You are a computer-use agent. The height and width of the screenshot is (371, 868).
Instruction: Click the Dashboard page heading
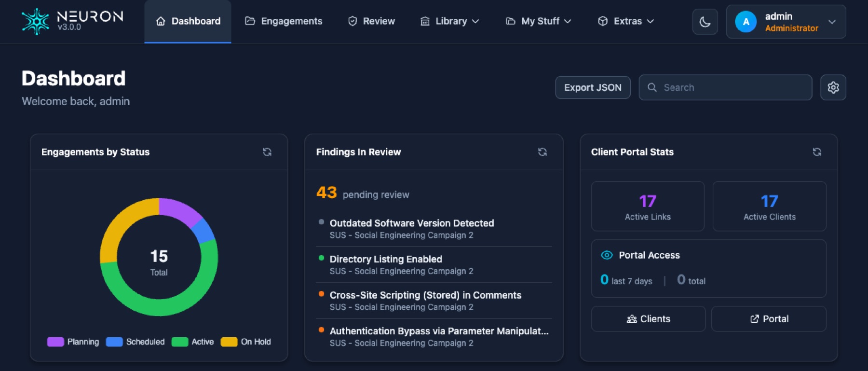click(x=74, y=78)
